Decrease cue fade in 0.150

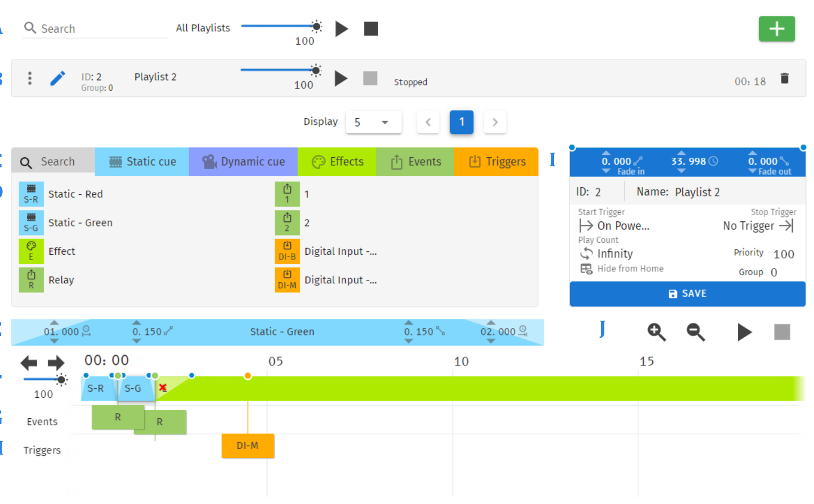(x=136, y=341)
